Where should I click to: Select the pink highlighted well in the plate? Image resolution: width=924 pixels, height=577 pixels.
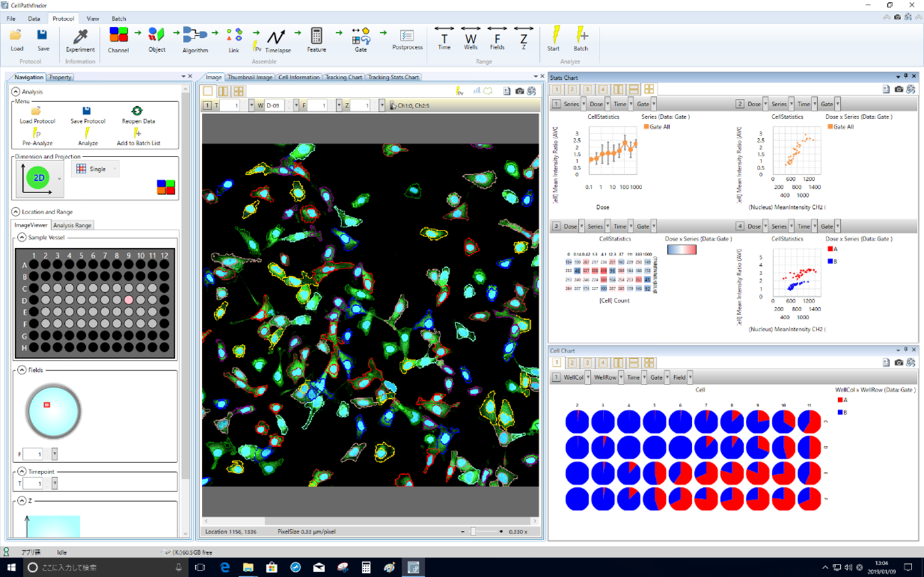click(x=129, y=300)
